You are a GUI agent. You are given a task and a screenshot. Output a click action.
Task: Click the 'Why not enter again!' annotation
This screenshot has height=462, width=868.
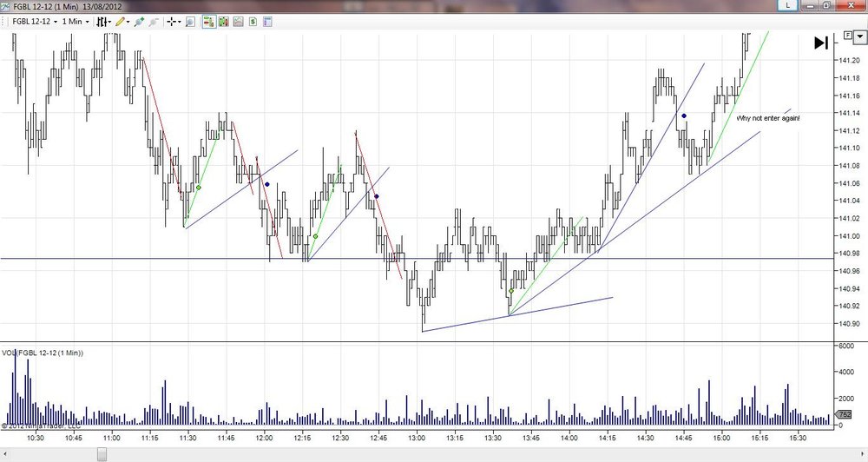pyautogui.click(x=768, y=118)
